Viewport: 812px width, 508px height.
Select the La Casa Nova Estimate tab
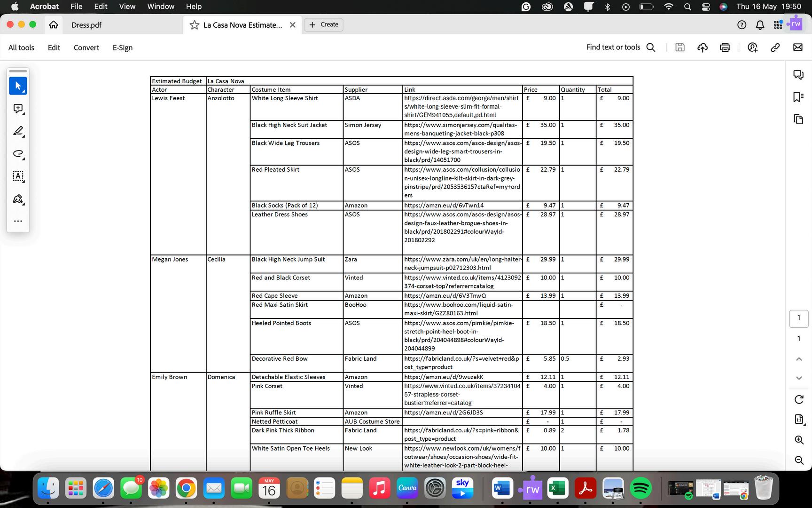[242, 25]
